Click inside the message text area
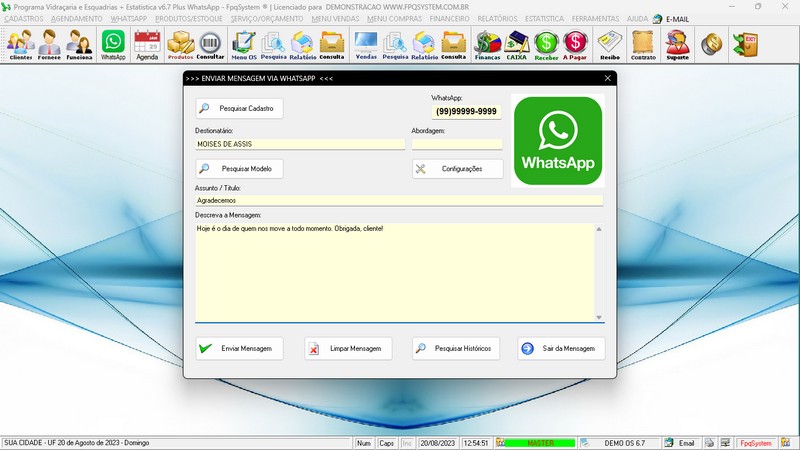 394,272
